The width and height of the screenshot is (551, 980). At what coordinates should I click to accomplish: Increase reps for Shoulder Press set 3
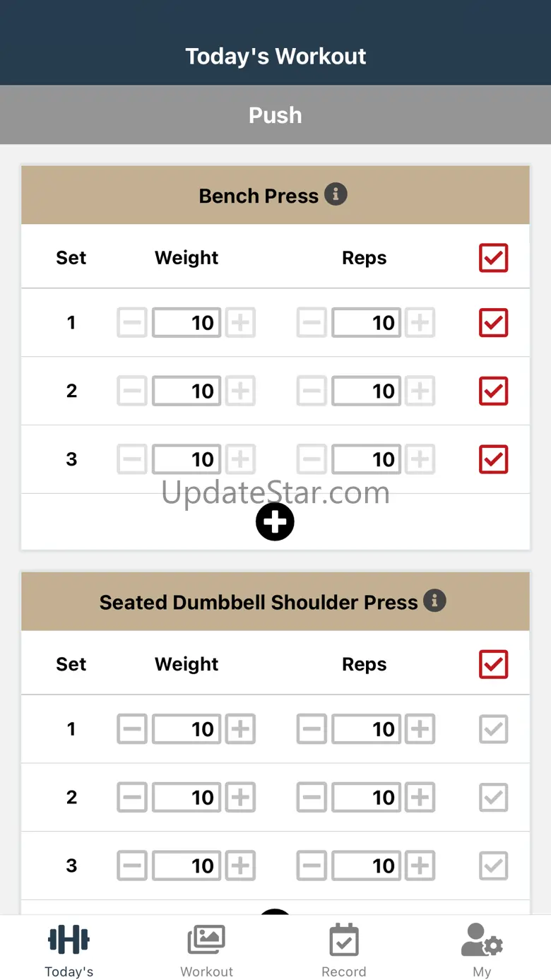pos(420,866)
